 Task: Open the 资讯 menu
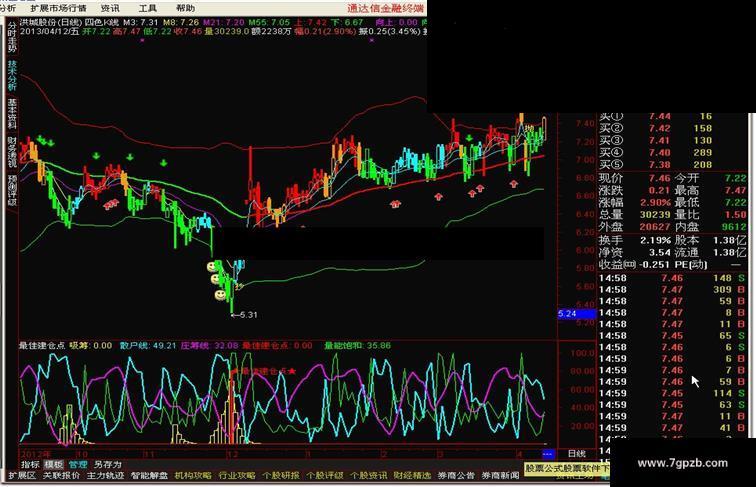(110, 8)
